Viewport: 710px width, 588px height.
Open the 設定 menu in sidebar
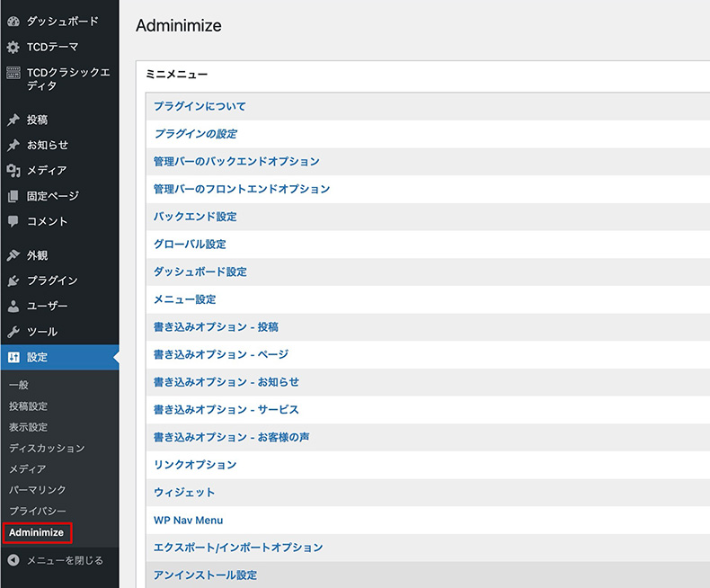coord(38,357)
